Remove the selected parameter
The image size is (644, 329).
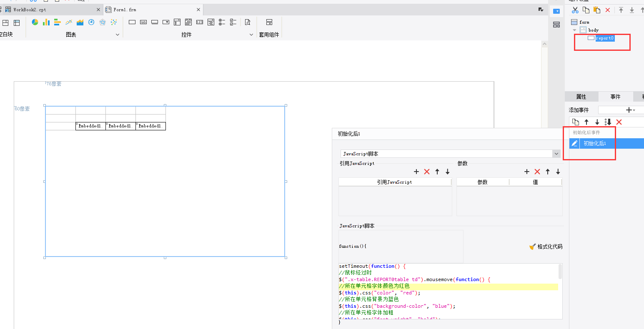(537, 172)
